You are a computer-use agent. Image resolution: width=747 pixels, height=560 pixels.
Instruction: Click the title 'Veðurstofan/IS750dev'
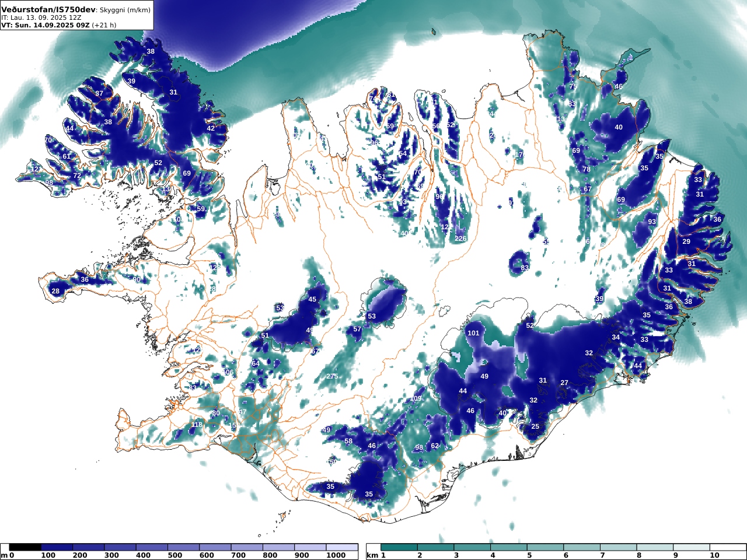tap(48, 9)
